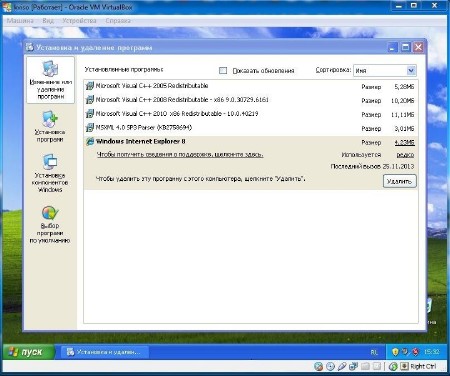Open the Машина menu in VirtualBox
The image size is (450, 376).
pyautogui.click(x=20, y=21)
